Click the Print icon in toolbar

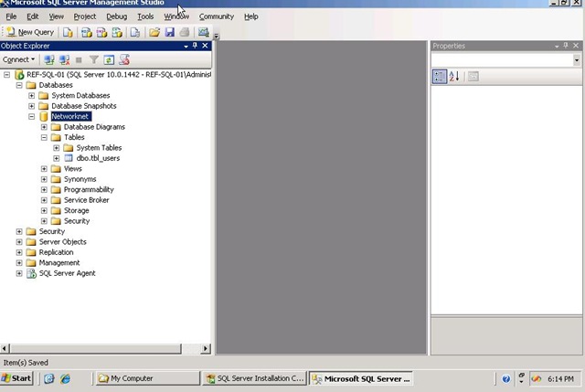click(185, 33)
